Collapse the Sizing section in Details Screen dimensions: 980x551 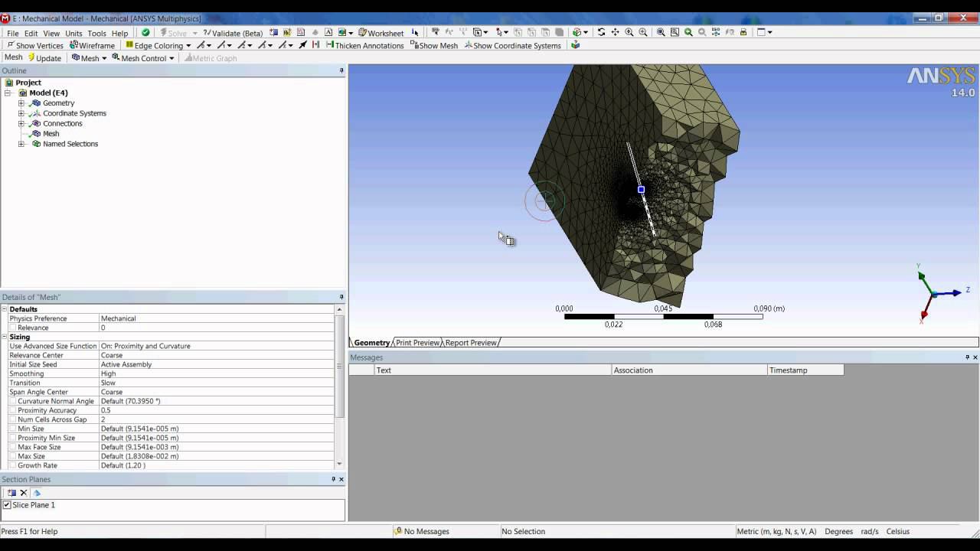5,337
